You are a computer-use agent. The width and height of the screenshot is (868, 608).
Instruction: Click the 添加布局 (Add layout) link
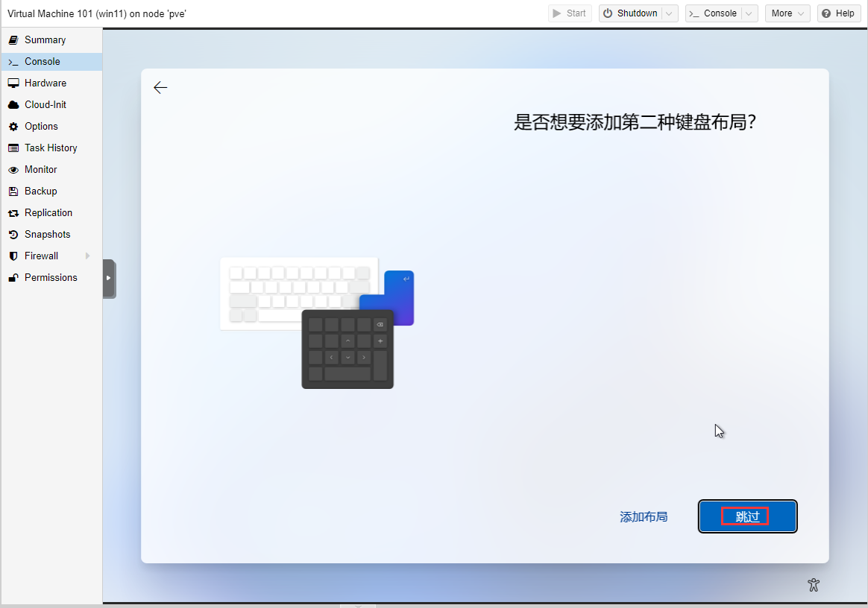644,517
